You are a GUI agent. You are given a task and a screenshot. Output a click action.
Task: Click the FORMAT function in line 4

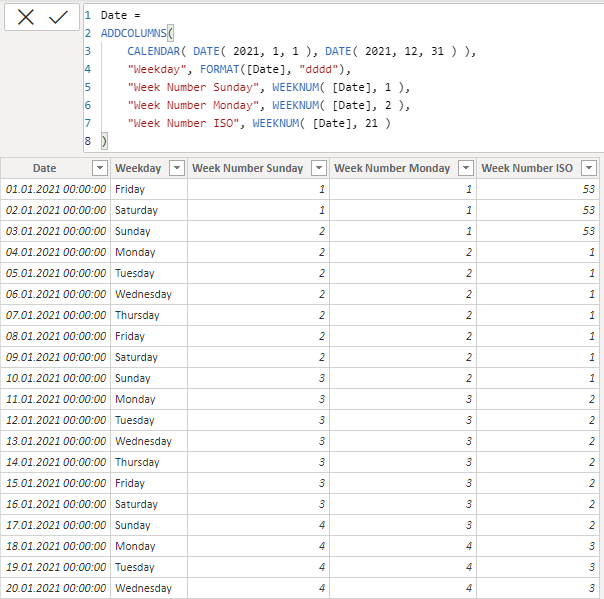[219, 69]
